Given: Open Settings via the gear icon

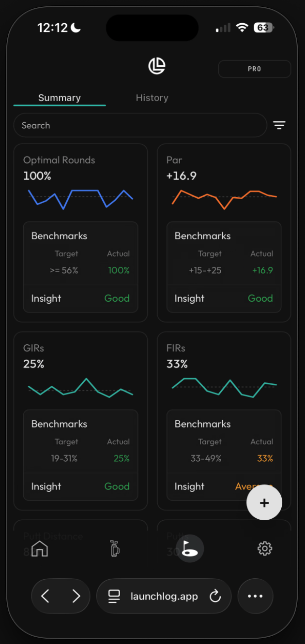Looking at the screenshot, I should tap(264, 549).
